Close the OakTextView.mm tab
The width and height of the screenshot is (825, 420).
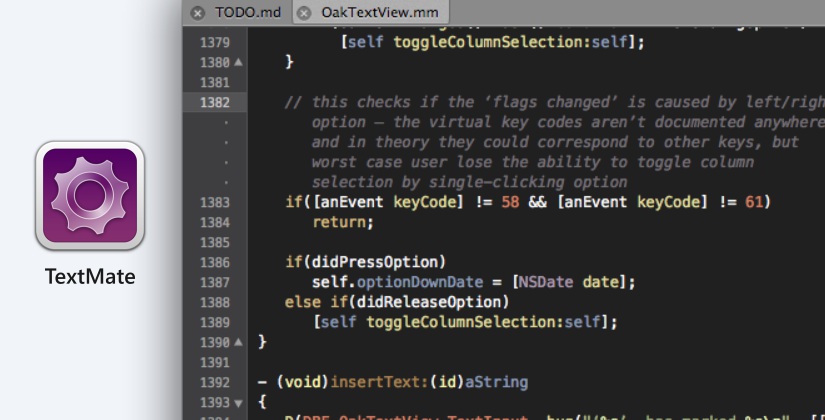click(x=303, y=13)
